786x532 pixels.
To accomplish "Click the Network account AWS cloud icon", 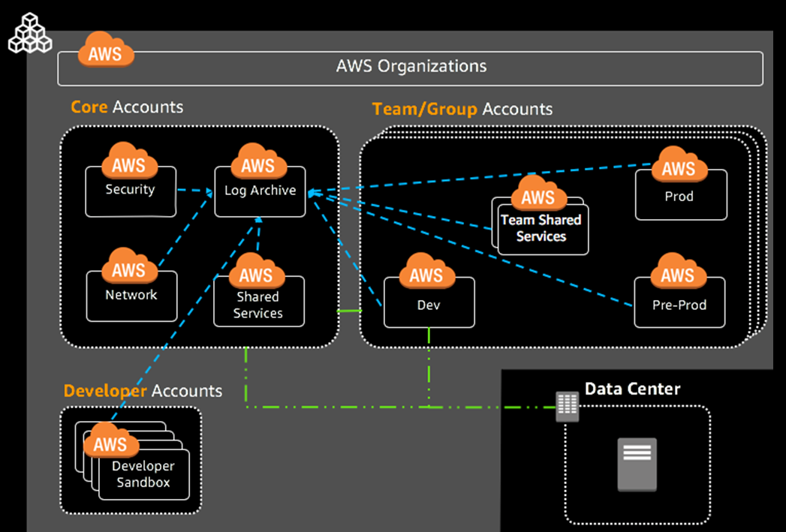I will [x=130, y=269].
